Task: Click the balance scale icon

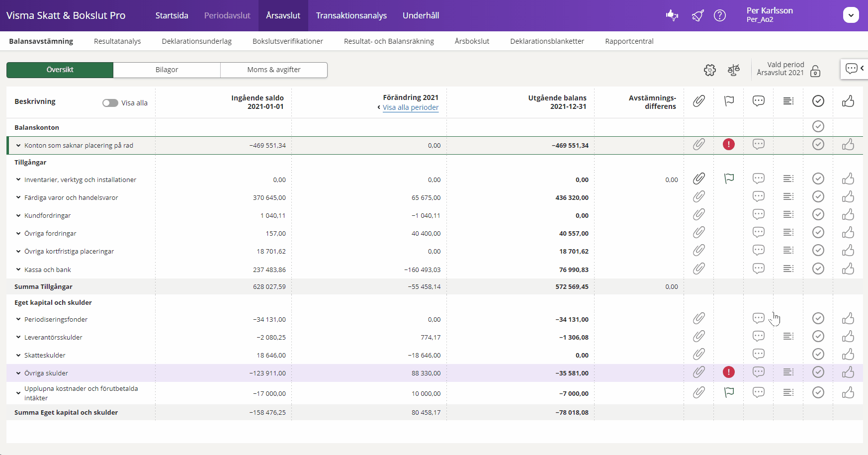Action: tap(734, 70)
